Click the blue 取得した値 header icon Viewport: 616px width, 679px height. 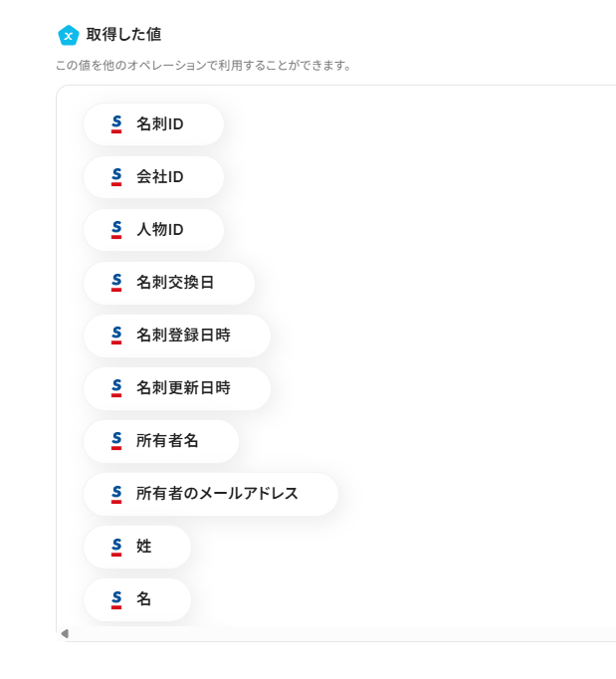tap(68, 35)
